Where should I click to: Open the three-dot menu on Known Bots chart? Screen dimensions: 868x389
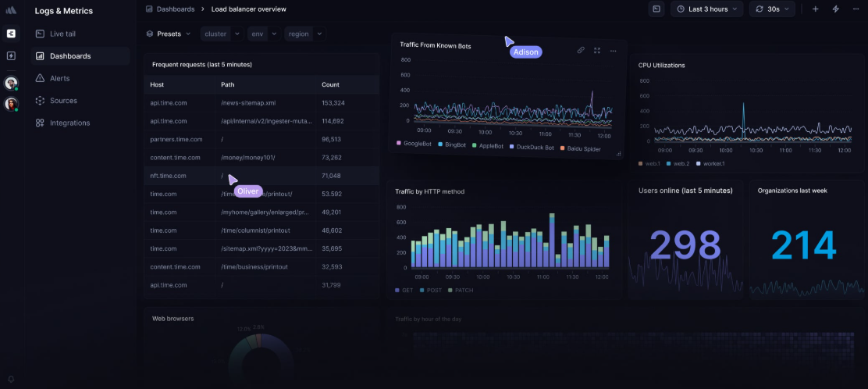pos(614,50)
